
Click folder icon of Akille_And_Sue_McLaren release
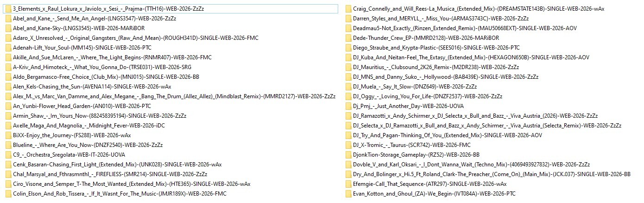8,57
